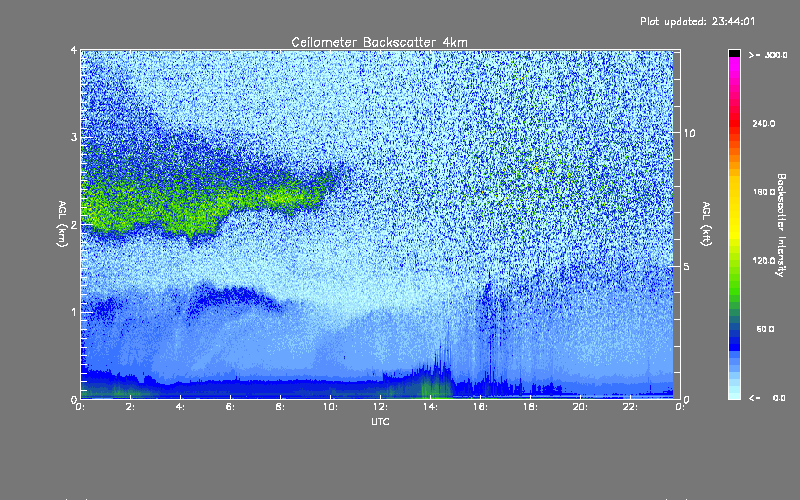This screenshot has width=800, height=500.
Task: Click the 3 tick on AGL (km) axis
Action: click(x=74, y=137)
